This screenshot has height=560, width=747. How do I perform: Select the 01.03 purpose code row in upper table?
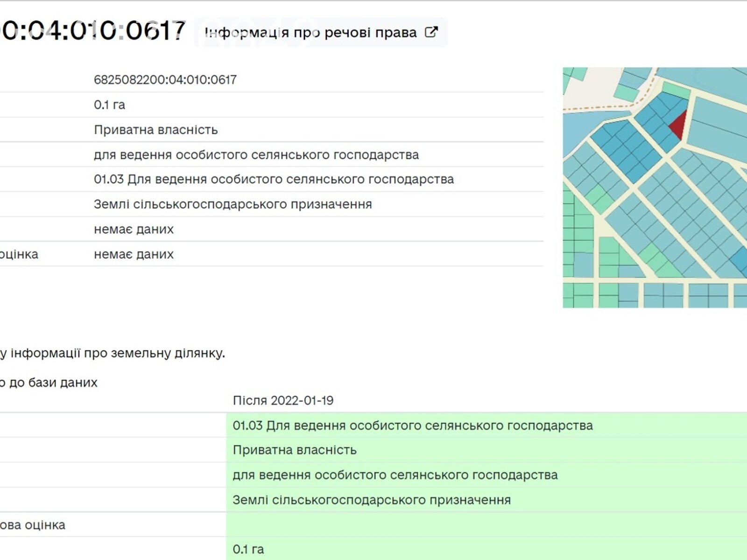[x=274, y=179]
